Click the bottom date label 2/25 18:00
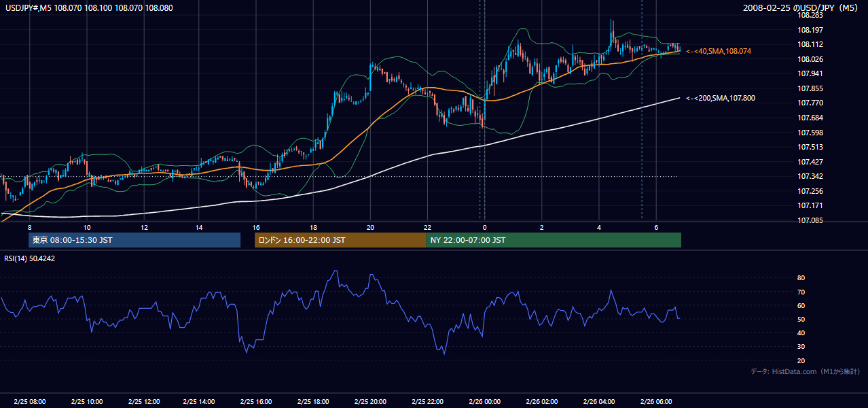868x408 pixels. (x=313, y=402)
